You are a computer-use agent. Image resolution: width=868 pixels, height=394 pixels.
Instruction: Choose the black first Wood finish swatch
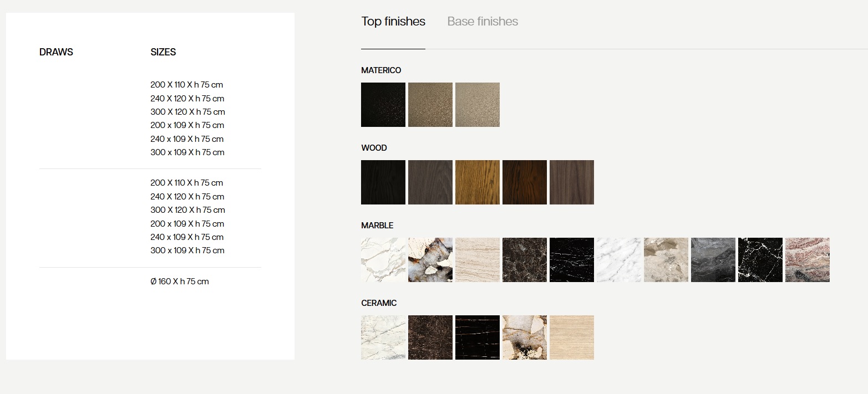pyautogui.click(x=383, y=182)
